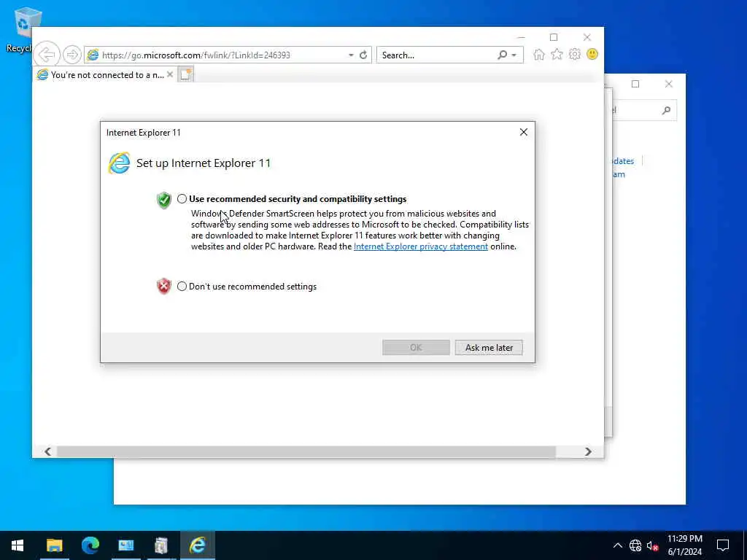747x560 pixels.
Task: Expand the address bar autocomplete dropdown
Action: [351, 55]
